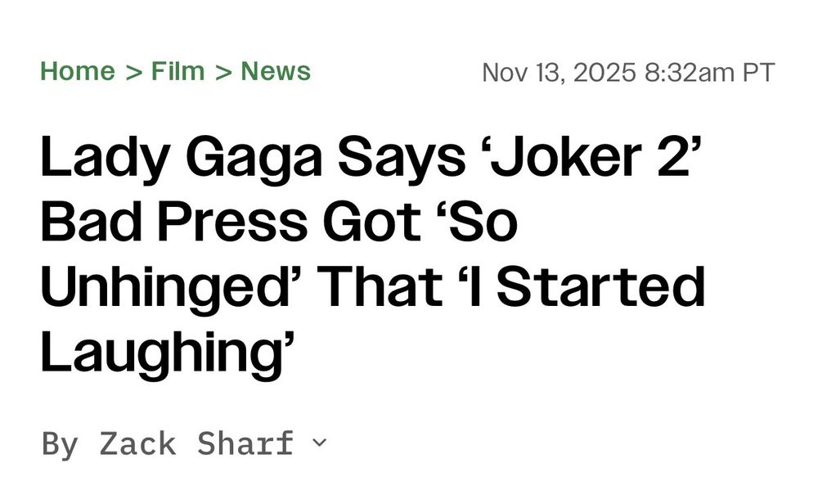Click the word 'Unhinged' in the headline
Image resolution: width=818 pixels, height=504 pixels.
pyautogui.click(x=168, y=289)
